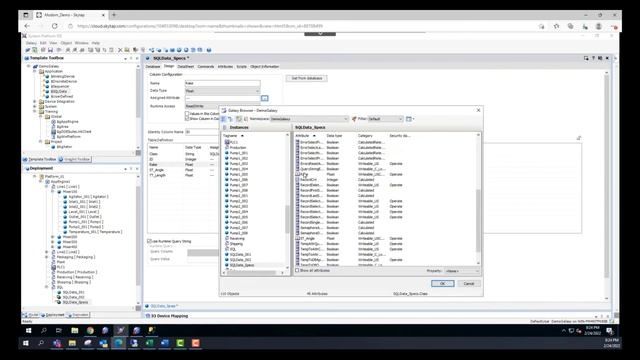Click the browser refresh icon
Screen dimensions: 640x360
coord(54,26)
